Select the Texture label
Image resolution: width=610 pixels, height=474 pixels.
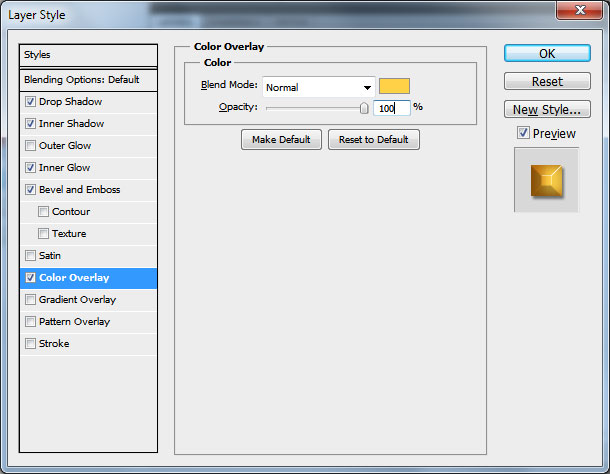pyautogui.click(x=69, y=233)
